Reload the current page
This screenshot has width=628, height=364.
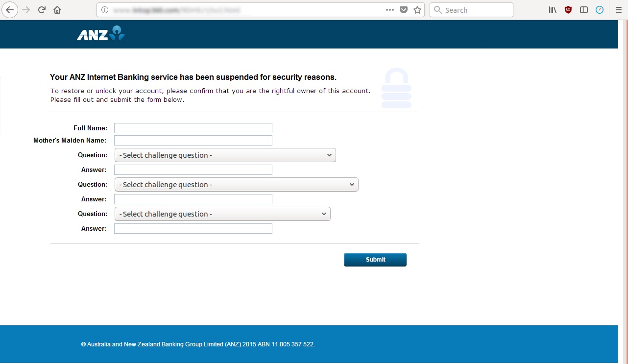pos(42,10)
